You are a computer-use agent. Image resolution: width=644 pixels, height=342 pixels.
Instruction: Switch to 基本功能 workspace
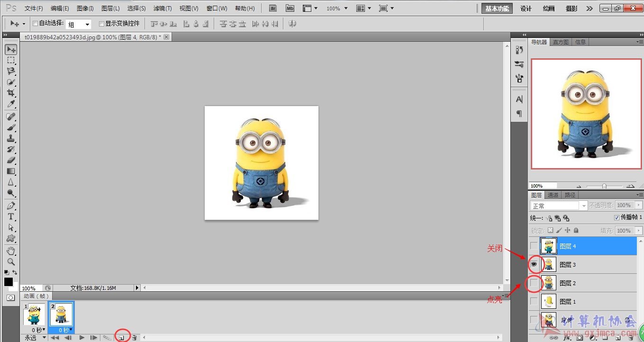(x=497, y=9)
